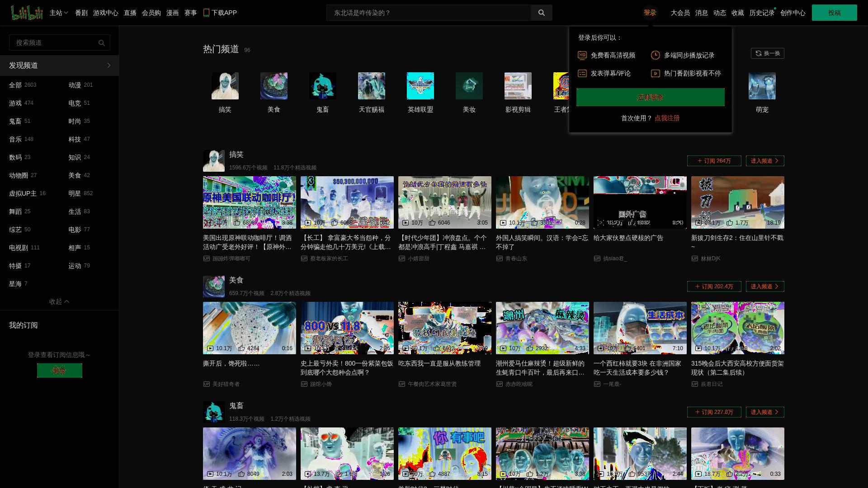Click uploader name 赤赤吃啥呢
Screen dimensions: 868x488
tap(519, 384)
